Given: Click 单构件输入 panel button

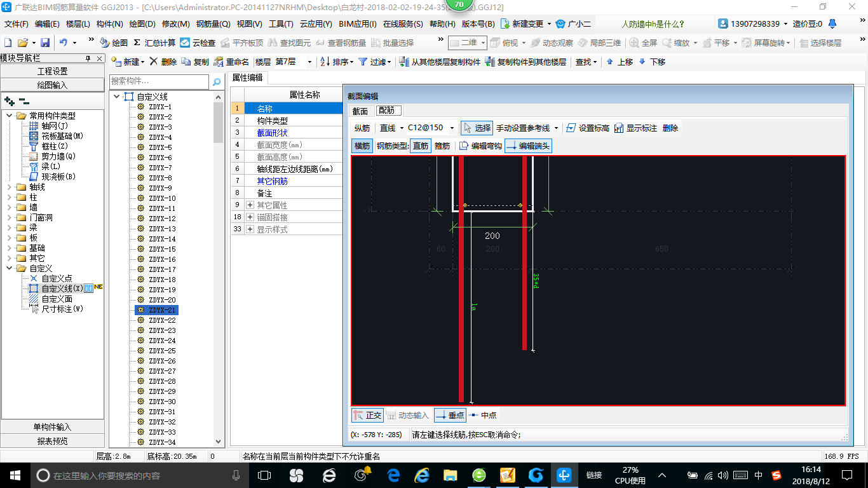Looking at the screenshot, I should click(x=52, y=427).
